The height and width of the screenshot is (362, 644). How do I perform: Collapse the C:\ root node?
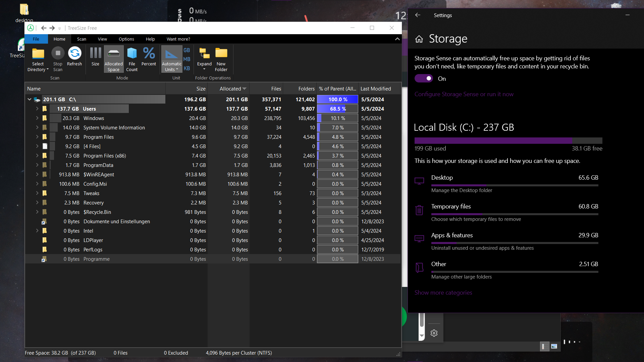tap(30, 99)
